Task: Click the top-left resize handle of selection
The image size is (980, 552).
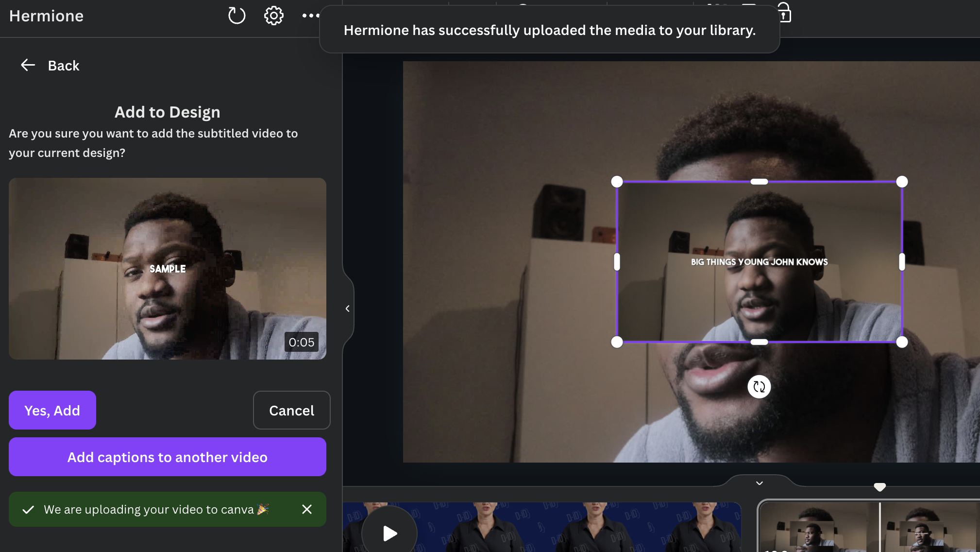Action: pos(617,182)
